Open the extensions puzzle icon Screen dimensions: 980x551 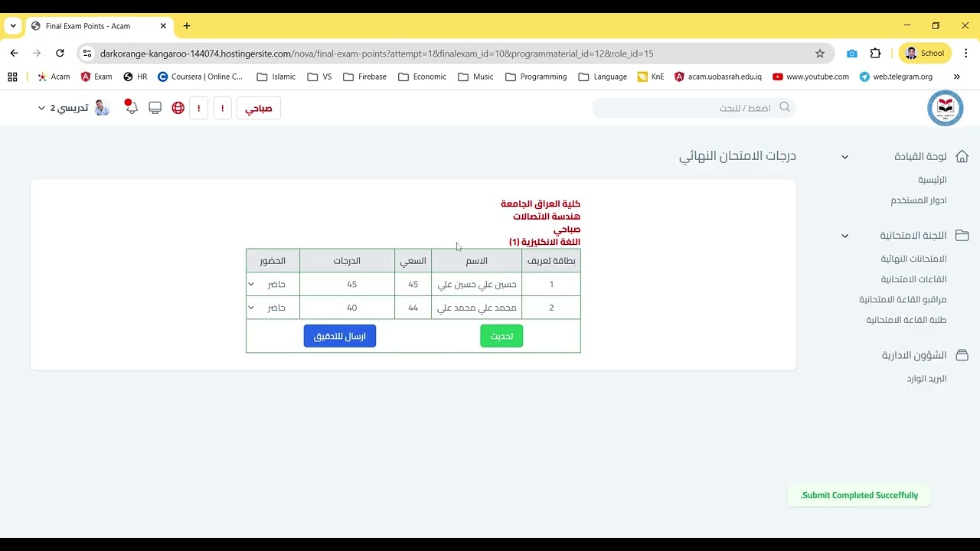click(x=876, y=54)
